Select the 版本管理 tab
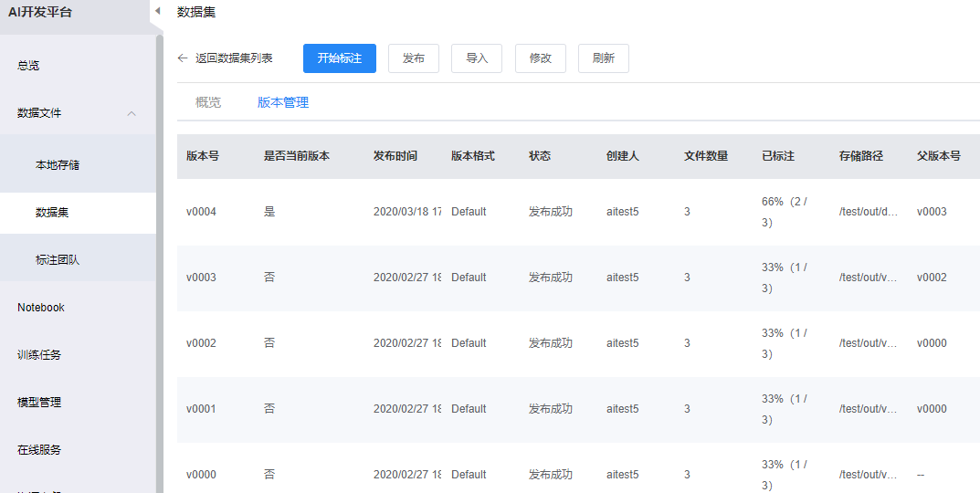Image resolution: width=980 pixels, height=493 pixels. [x=283, y=102]
